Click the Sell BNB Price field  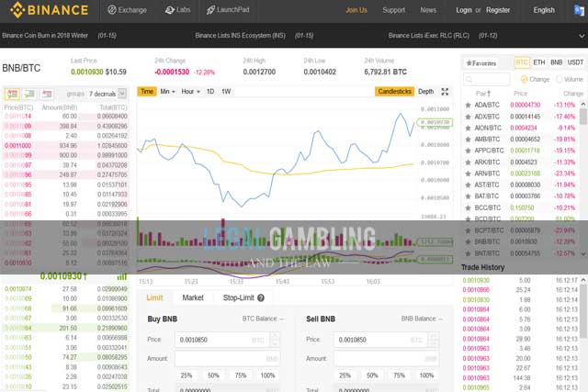386,340
